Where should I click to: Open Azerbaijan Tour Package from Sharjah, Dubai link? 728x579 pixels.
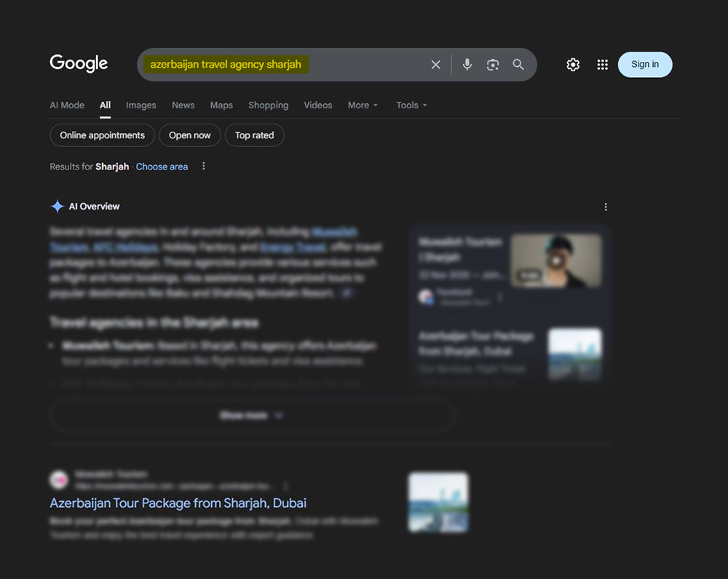tap(178, 503)
